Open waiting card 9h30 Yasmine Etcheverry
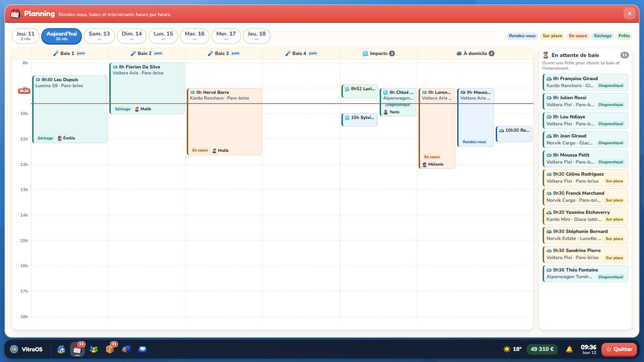Viewport: 644px width, 362px height. (585, 216)
